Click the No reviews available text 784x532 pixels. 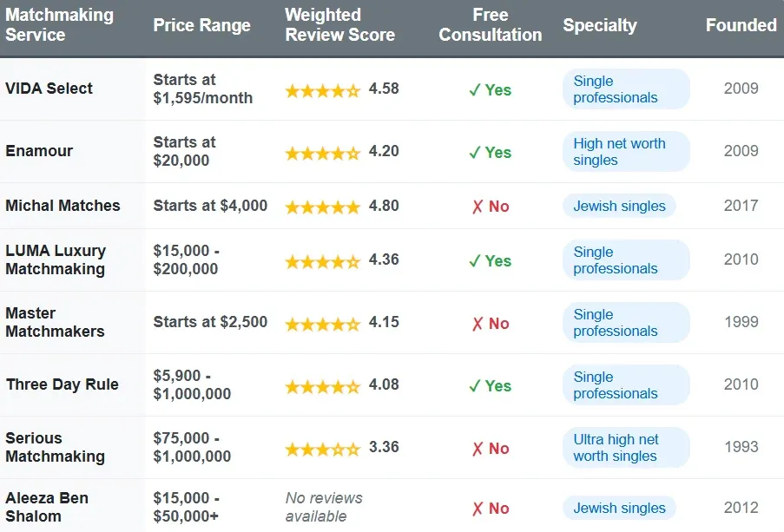[324, 507]
